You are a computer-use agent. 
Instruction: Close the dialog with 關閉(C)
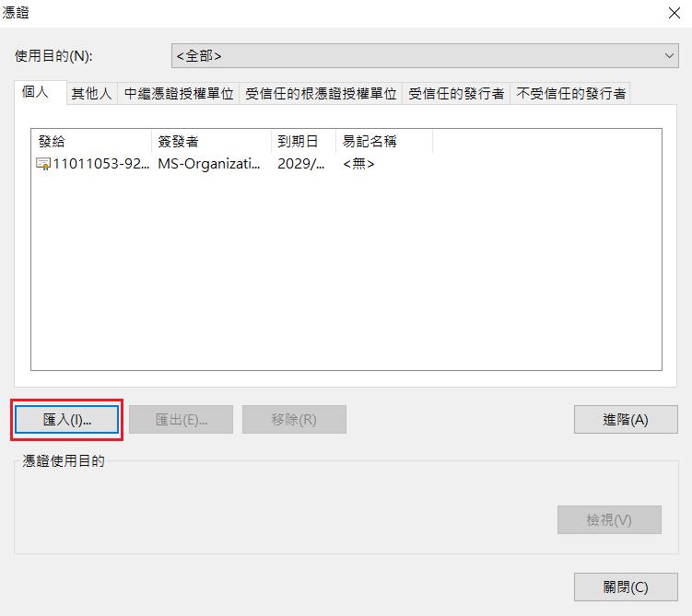tap(626, 587)
